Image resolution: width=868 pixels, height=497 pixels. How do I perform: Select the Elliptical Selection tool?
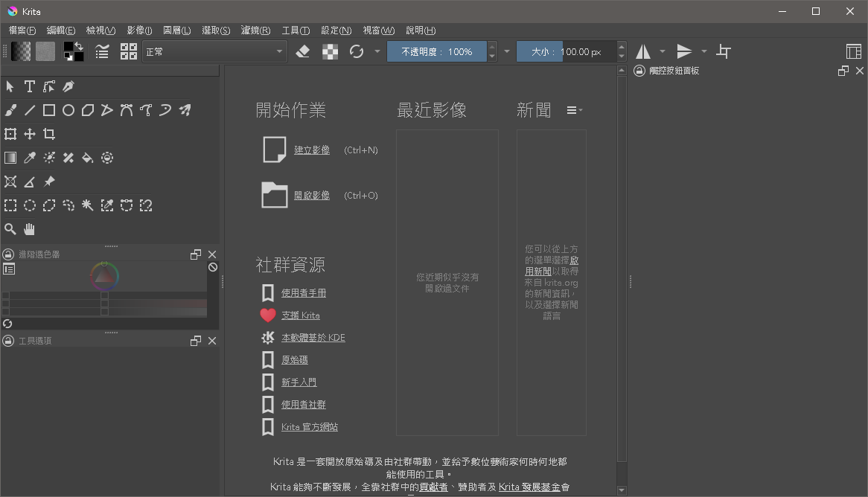(x=30, y=205)
